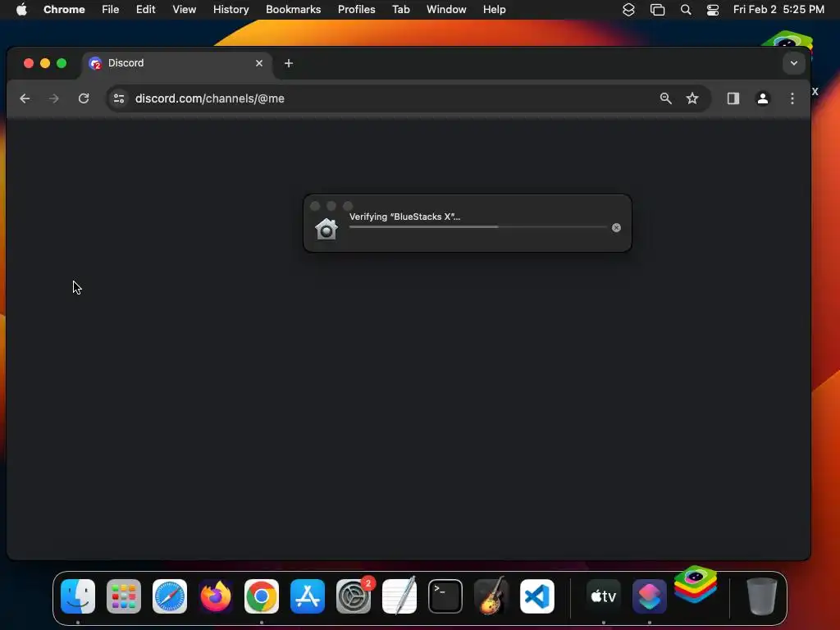This screenshot has height=630, width=840.
Task: Open Control Center in menu bar
Action: (x=713, y=10)
